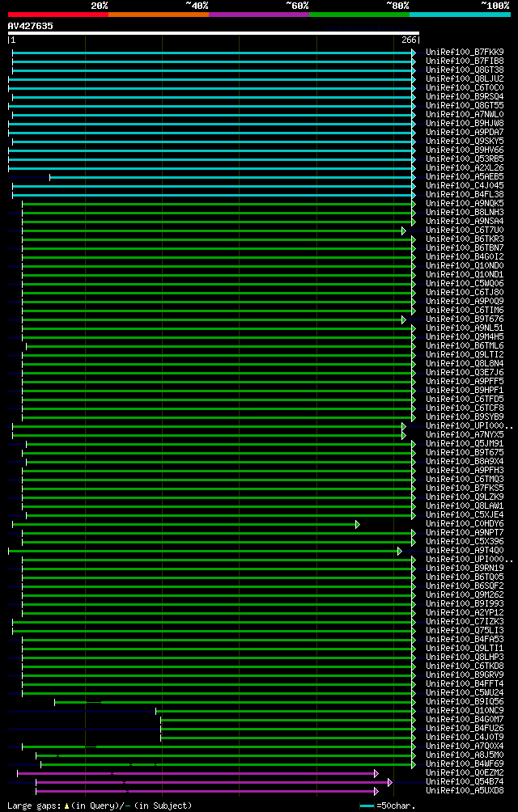This screenshot has width=518, height=812.
Task: Click the purple arrowhead for UniRef100_Q54B74
Action: pos(390,782)
